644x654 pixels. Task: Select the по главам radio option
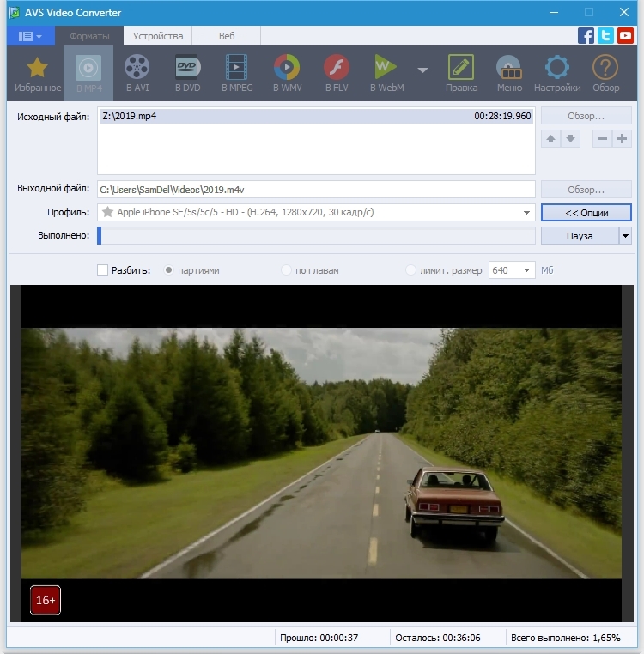coord(287,270)
